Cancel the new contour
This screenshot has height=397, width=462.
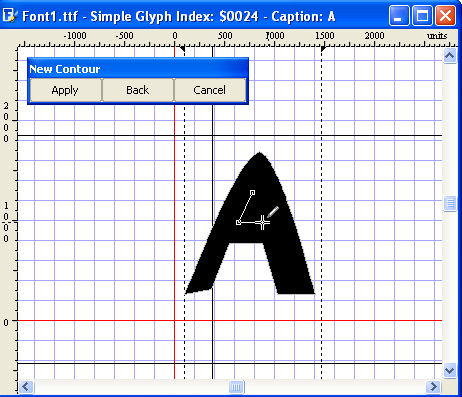[210, 90]
